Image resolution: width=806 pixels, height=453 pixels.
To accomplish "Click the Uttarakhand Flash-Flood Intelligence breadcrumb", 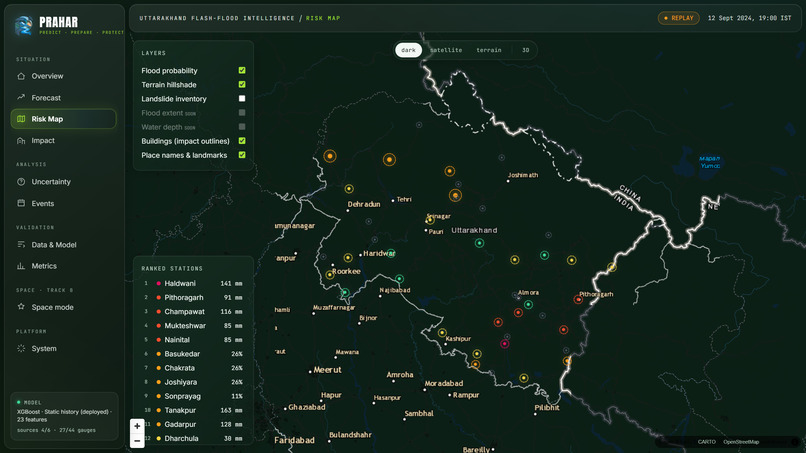I will (217, 18).
